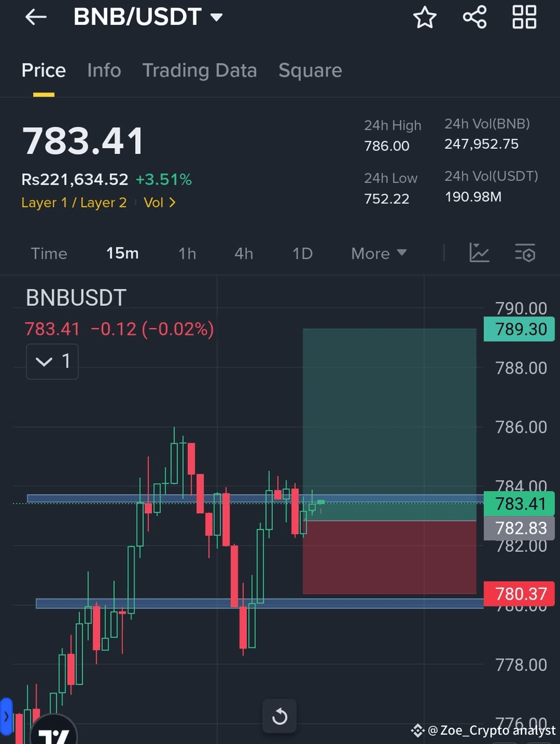Tap the back arrow icon
This screenshot has width=560, height=744.
36,17
